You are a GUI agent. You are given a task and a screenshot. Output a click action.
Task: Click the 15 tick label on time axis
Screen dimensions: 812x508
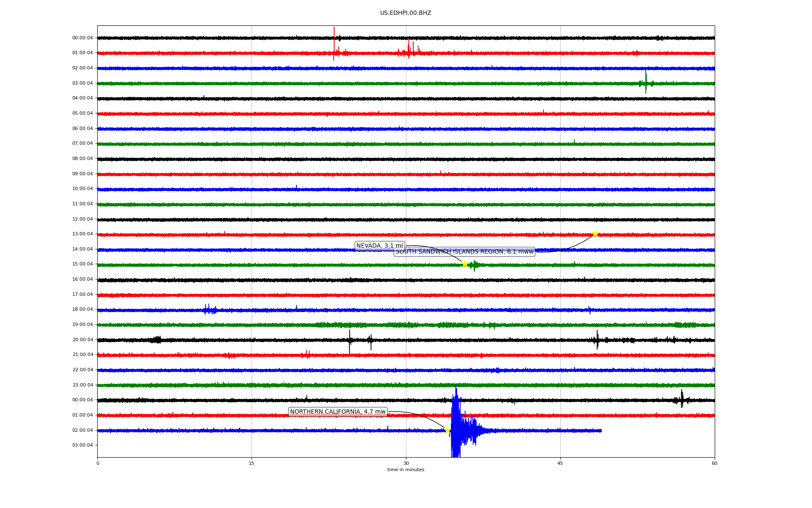(252, 463)
